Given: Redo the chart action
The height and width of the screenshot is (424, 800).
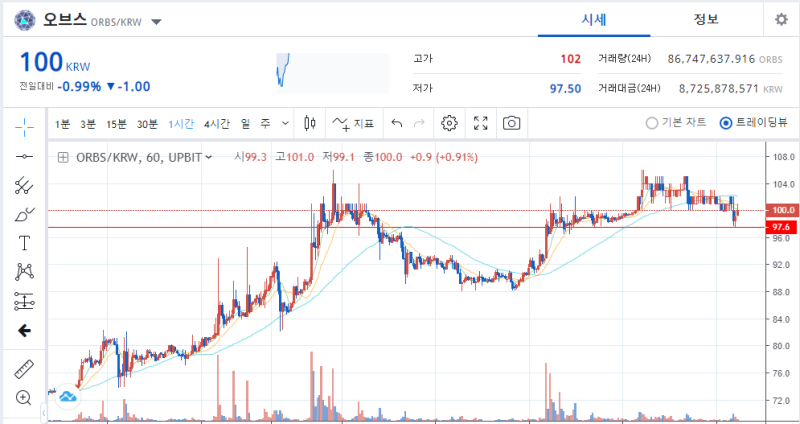Looking at the screenshot, I should click(x=419, y=123).
